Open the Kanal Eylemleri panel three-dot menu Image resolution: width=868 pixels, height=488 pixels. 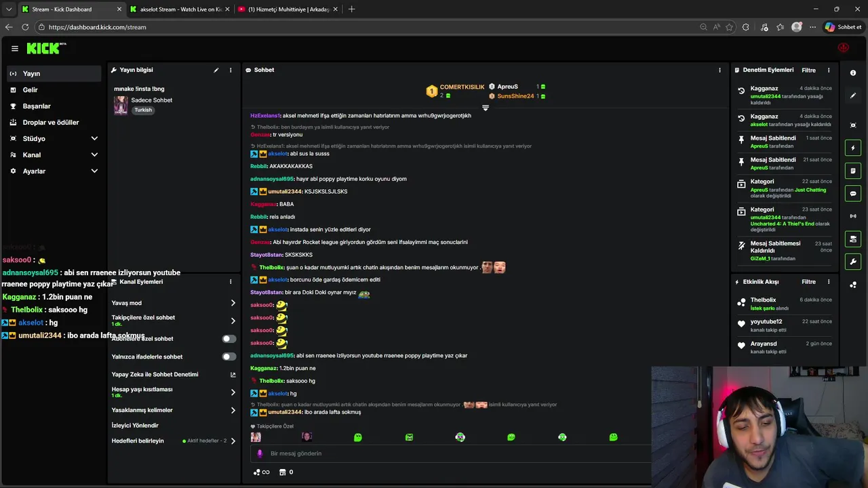point(231,281)
